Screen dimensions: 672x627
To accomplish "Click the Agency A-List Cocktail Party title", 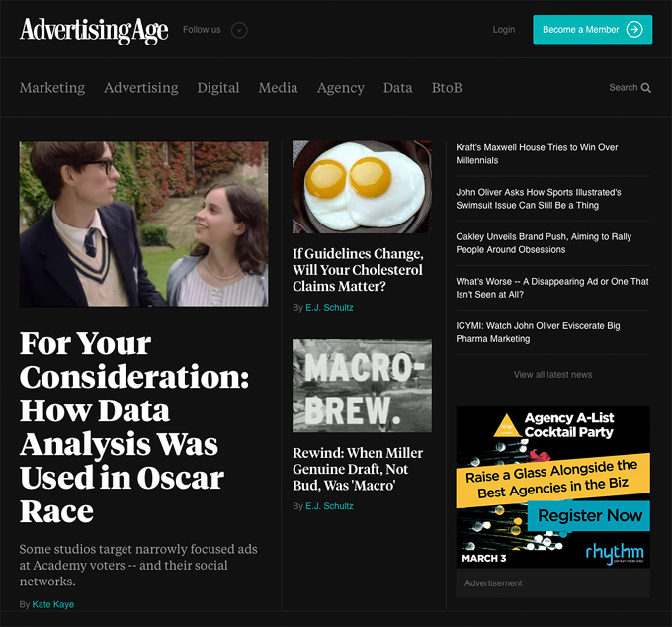I will (x=569, y=424).
